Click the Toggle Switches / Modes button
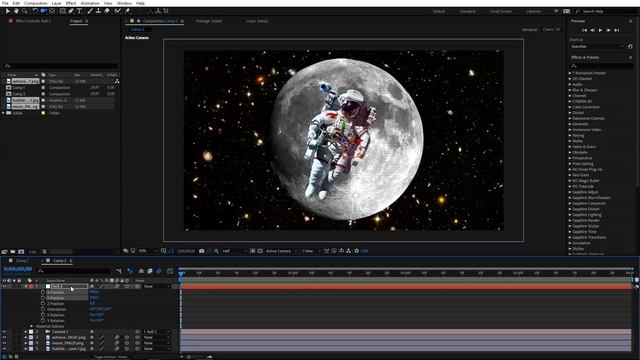This screenshot has width=640, height=360. point(111,357)
